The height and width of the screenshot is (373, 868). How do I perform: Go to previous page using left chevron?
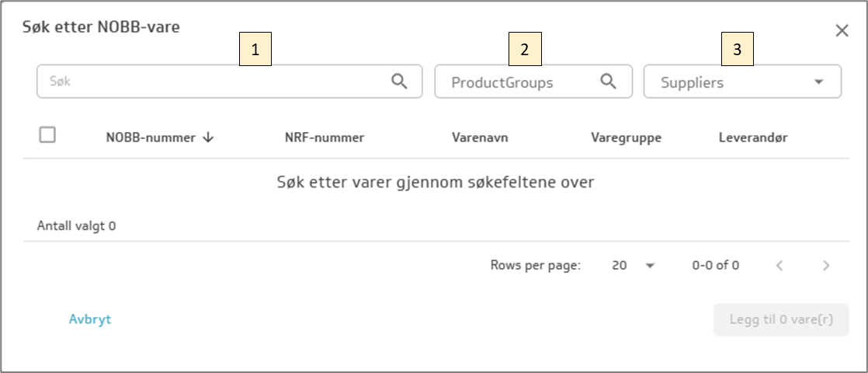click(x=779, y=266)
